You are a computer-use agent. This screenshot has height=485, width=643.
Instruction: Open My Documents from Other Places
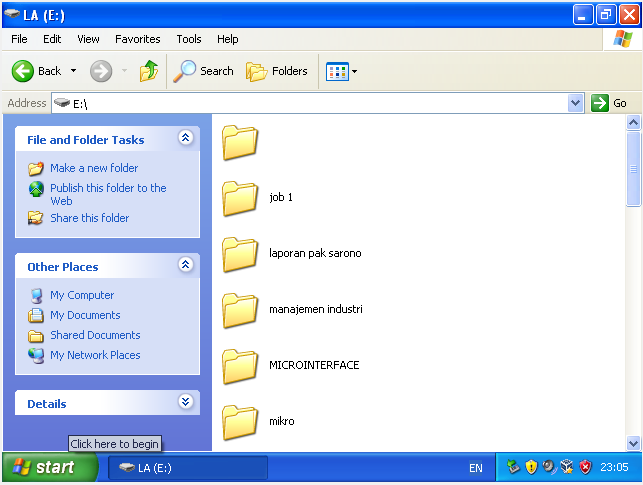click(x=85, y=315)
